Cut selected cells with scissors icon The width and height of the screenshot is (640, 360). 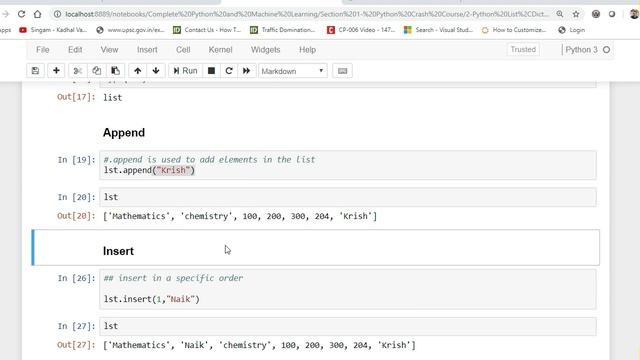click(78, 71)
